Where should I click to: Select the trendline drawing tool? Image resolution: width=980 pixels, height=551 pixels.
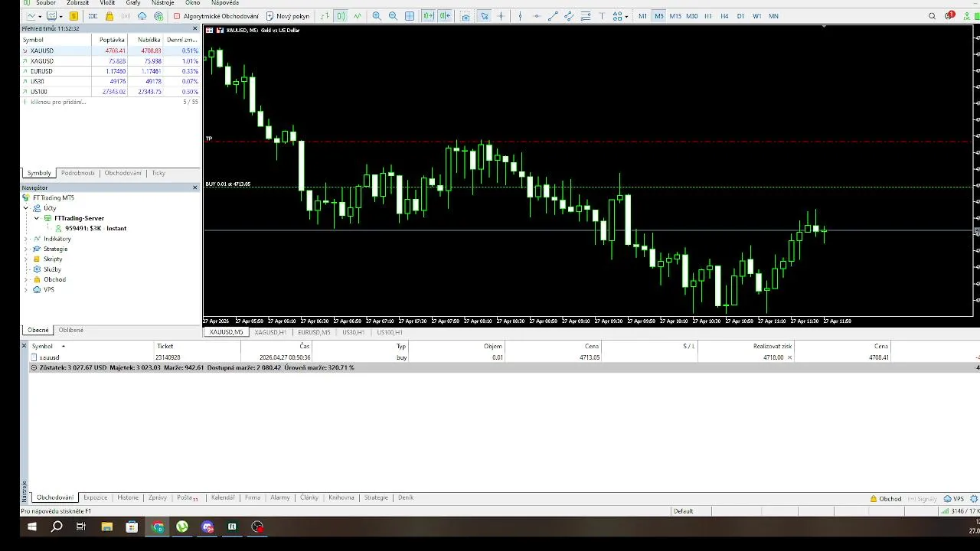point(554,16)
